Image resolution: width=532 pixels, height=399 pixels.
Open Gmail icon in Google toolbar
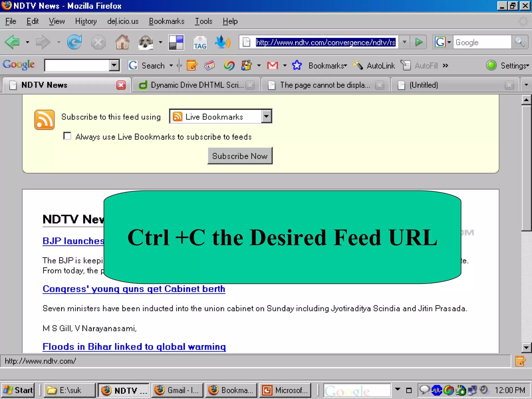[272, 65]
